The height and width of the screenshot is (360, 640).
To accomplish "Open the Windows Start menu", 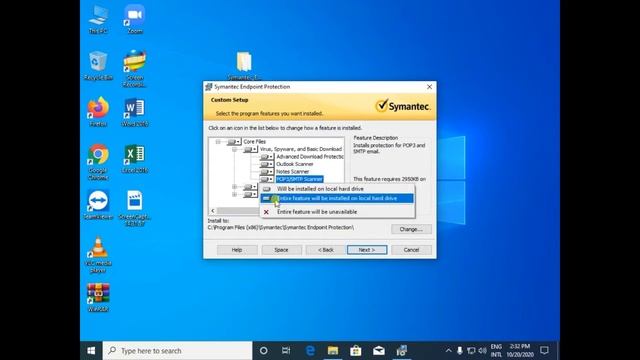I will click(91, 351).
